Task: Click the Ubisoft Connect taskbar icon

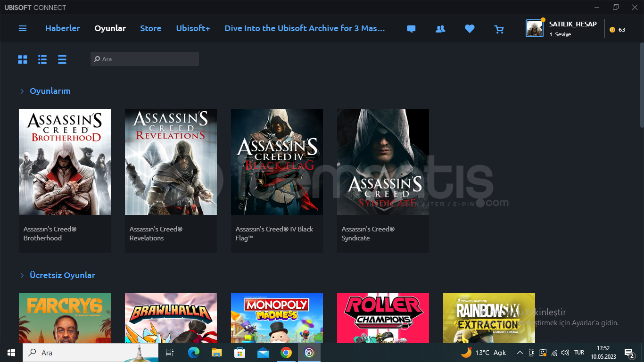Action: 309,353
